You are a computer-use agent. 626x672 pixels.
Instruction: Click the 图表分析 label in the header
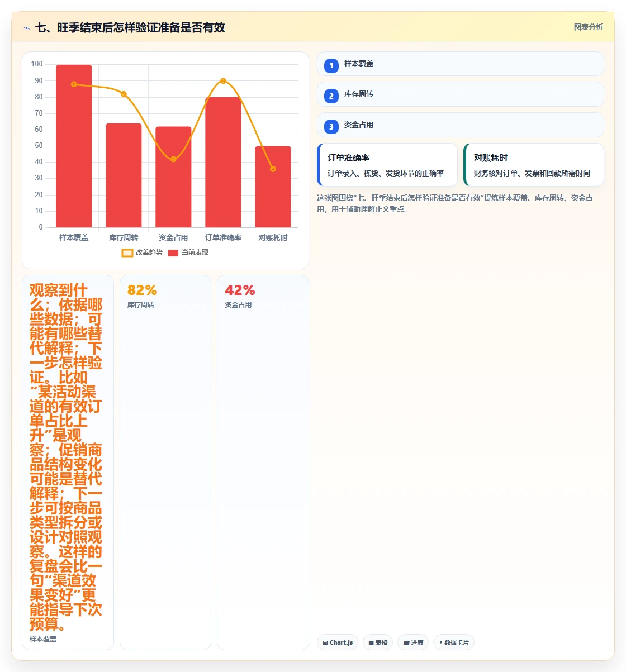589,27
